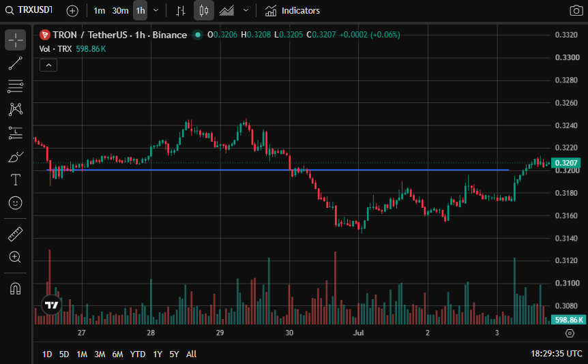Collapse the indicator legend chevron

point(48,65)
